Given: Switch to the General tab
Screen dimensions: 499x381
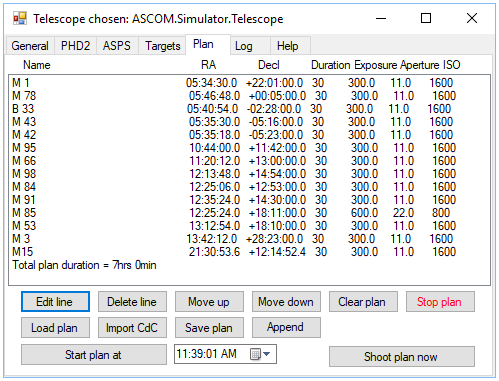Looking at the screenshot, I should coord(30,46).
